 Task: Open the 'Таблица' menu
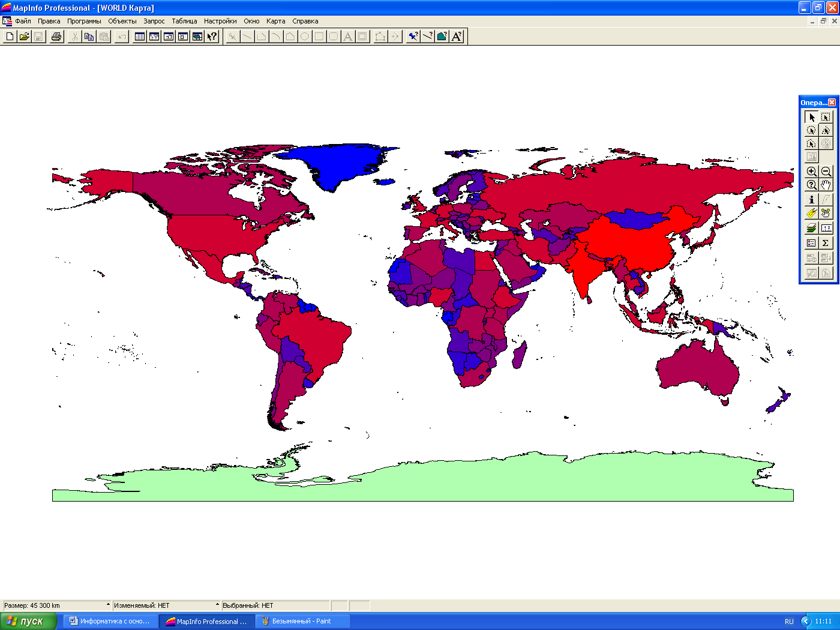pos(184,21)
